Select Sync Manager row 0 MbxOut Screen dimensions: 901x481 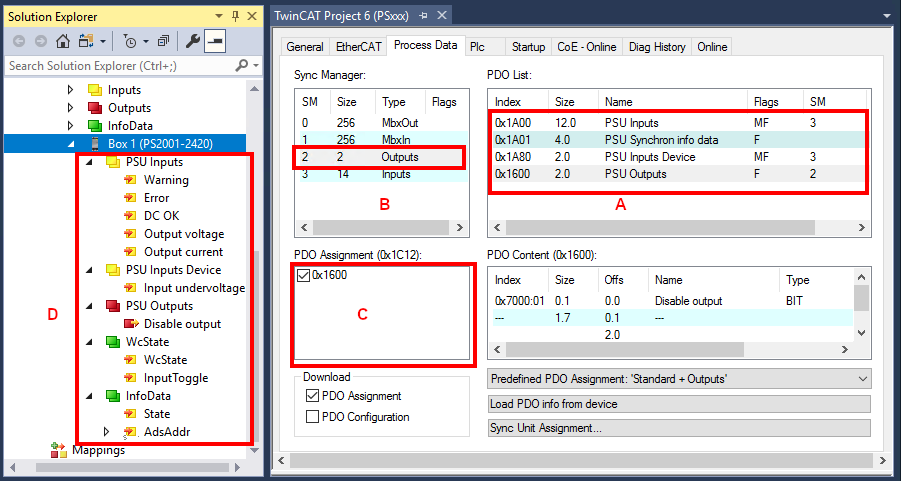(382, 122)
